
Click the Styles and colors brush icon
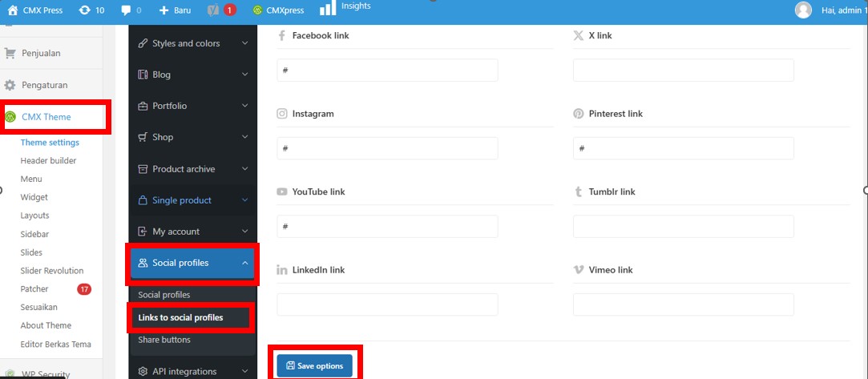coord(143,43)
